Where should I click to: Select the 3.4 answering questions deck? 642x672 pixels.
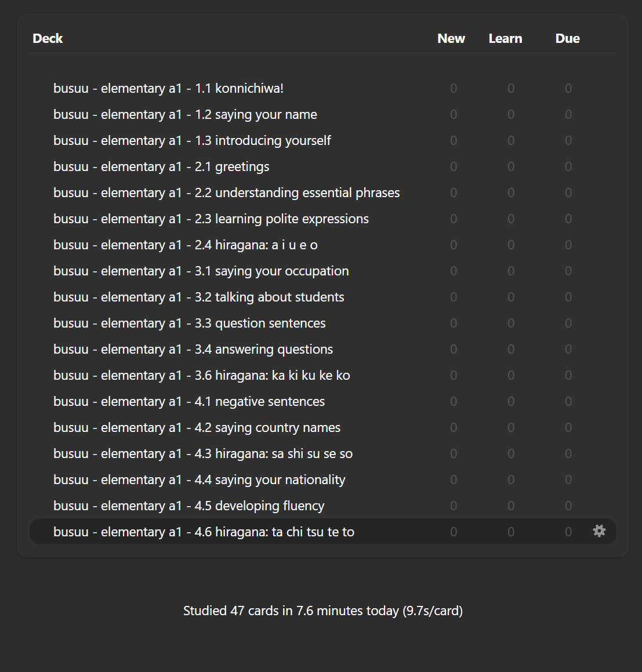[193, 349]
